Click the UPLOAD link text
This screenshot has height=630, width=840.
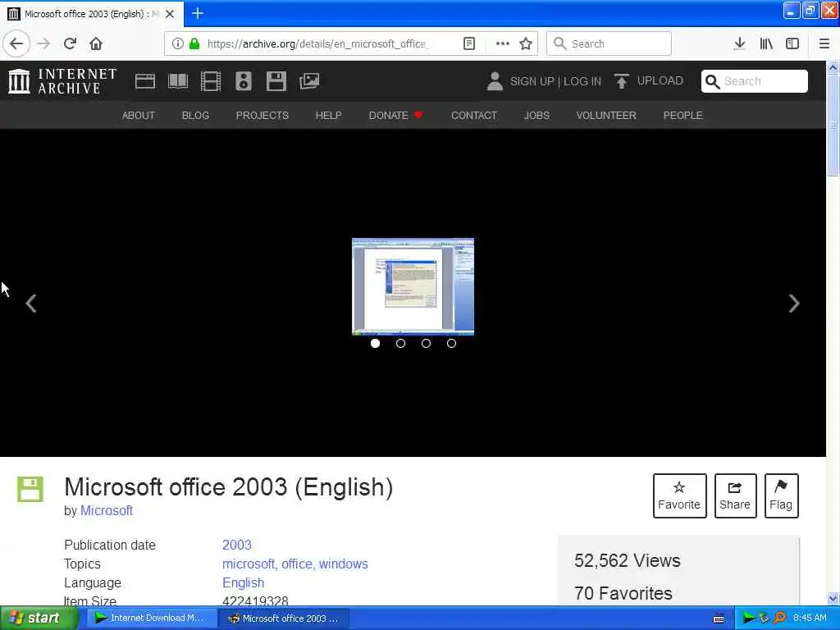[660, 81]
